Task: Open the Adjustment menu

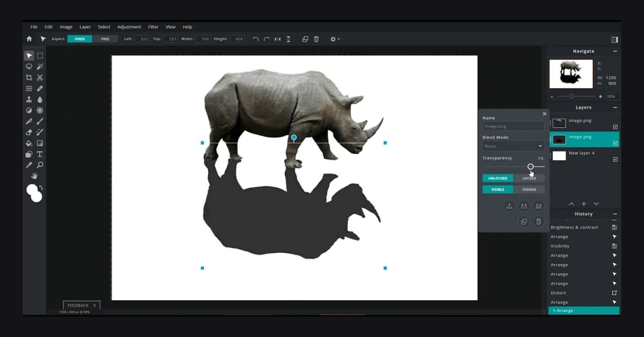Action: (x=129, y=27)
